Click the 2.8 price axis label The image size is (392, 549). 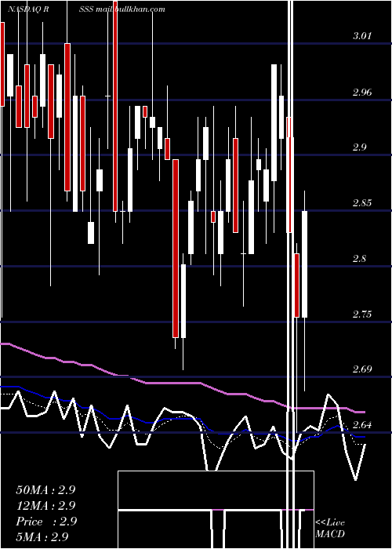pos(359,259)
